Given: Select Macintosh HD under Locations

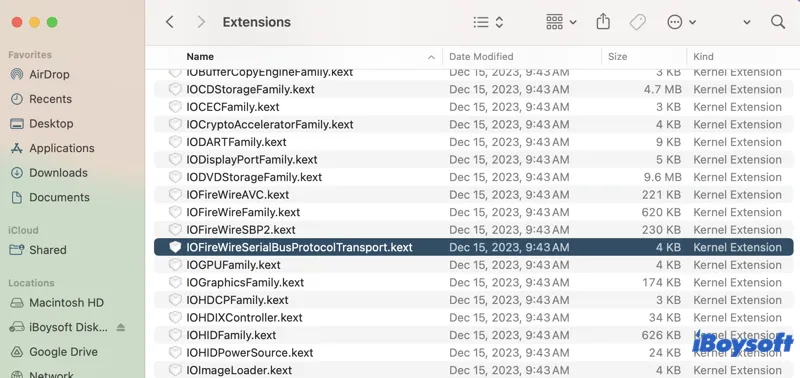Looking at the screenshot, I should pos(57,303).
